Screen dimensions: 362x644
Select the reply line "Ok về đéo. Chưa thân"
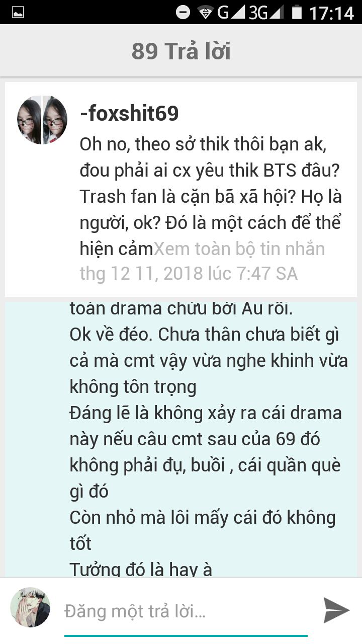point(209,360)
